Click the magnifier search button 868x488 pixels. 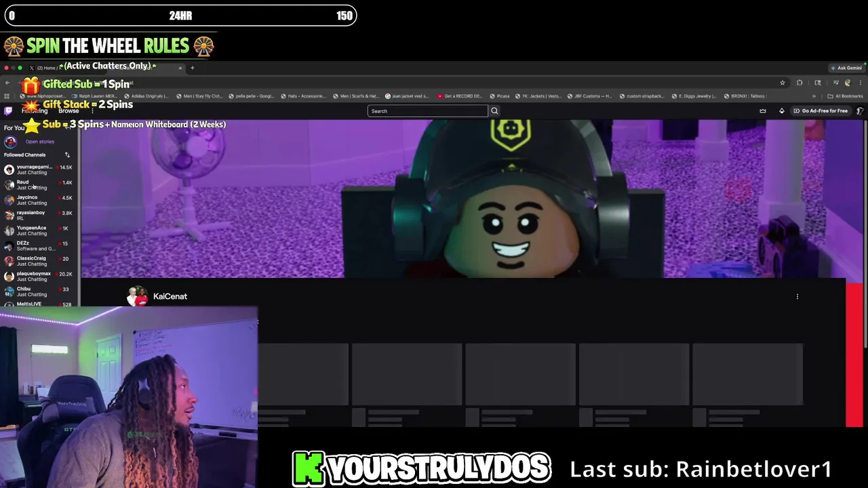(x=494, y=111)
